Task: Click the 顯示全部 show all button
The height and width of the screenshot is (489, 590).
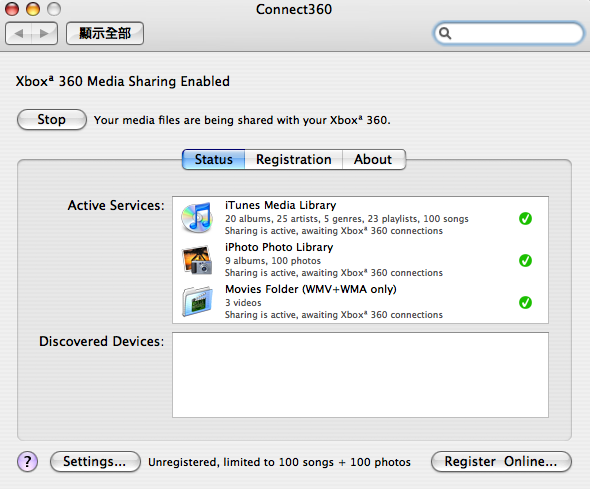Action: [x=105, y=33]
